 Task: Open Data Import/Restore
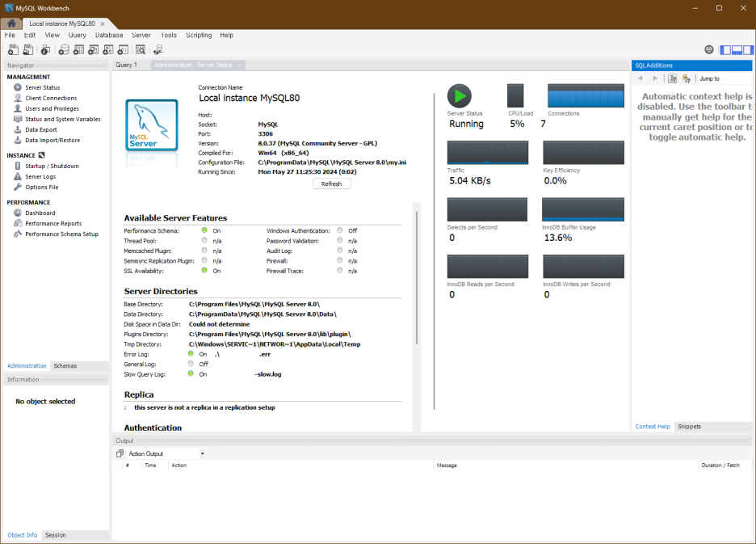52,141
